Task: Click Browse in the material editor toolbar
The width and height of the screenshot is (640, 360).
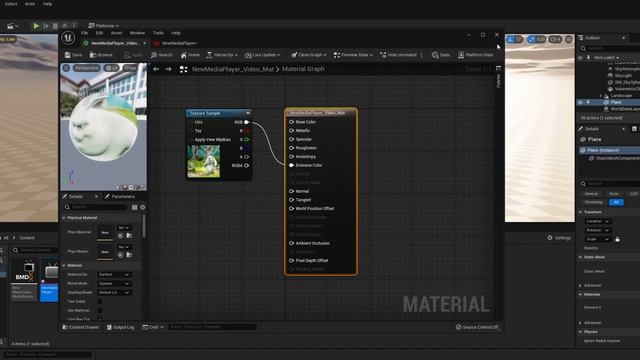Action: 101,55
